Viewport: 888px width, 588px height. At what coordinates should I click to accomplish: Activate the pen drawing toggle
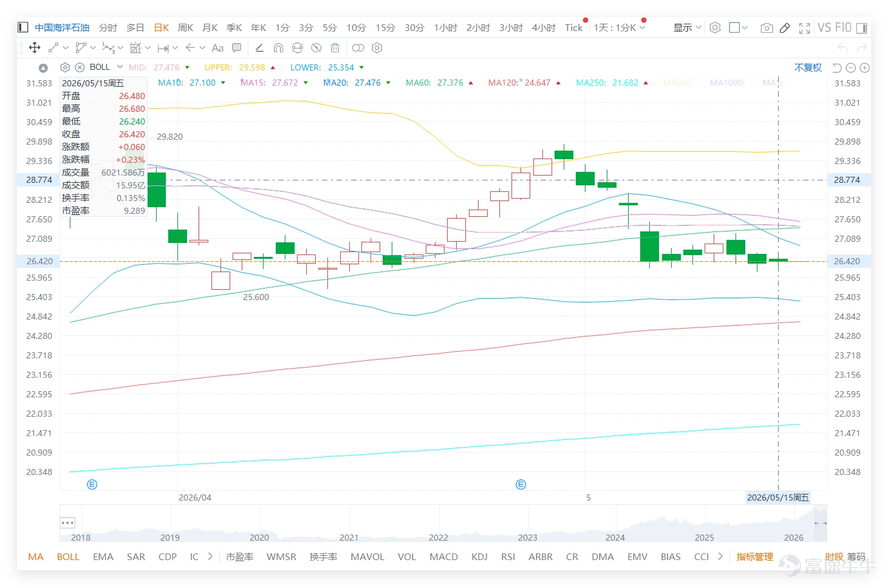click(785, 27)
